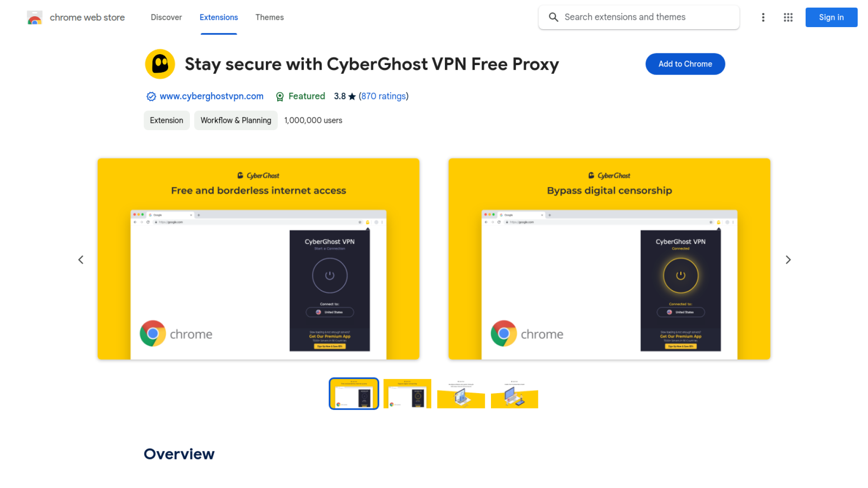Click the CyberGhost ghost extension icon
The width and height of the screenshot is (868, 488).
(x=160, y=64)
